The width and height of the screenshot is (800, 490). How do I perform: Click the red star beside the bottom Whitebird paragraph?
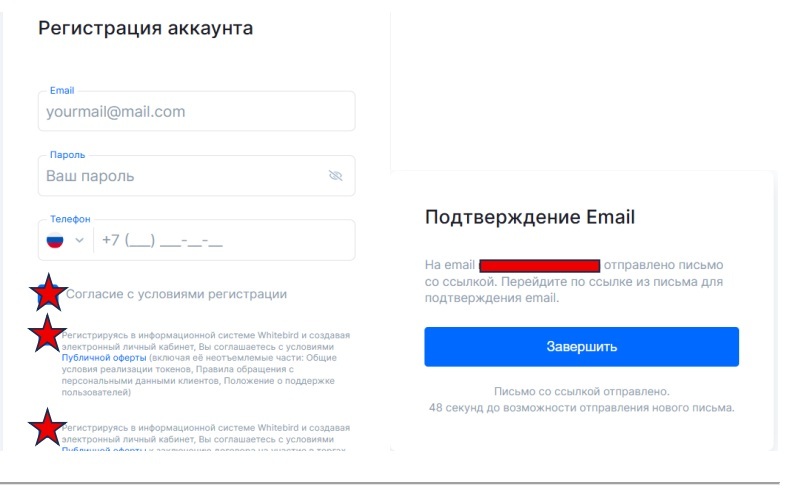click(x=46, y=429)
